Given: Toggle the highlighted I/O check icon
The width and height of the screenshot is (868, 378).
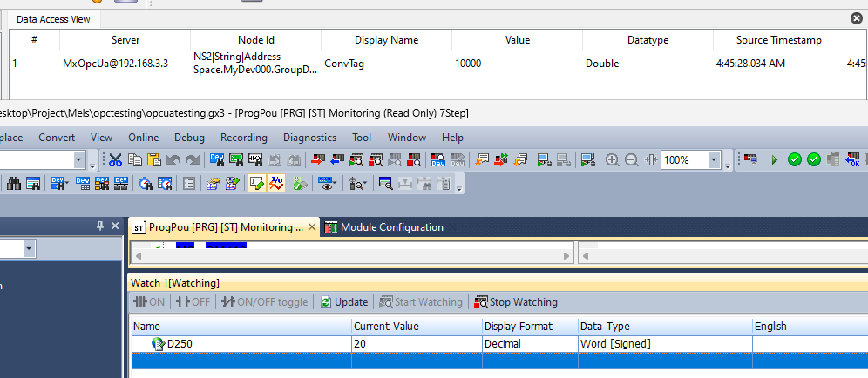Looking at the screenshot, I should pyautogui.click(x=276, y=183).
